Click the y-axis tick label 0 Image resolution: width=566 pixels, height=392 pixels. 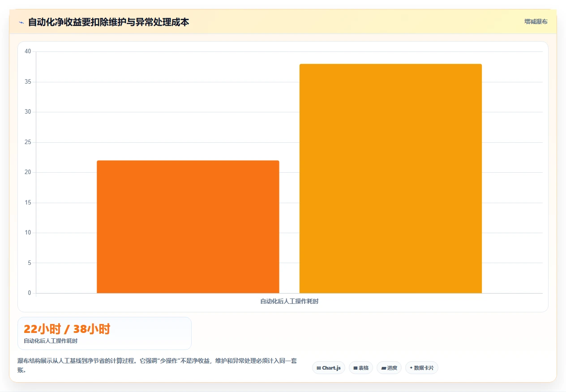[30, 293]
